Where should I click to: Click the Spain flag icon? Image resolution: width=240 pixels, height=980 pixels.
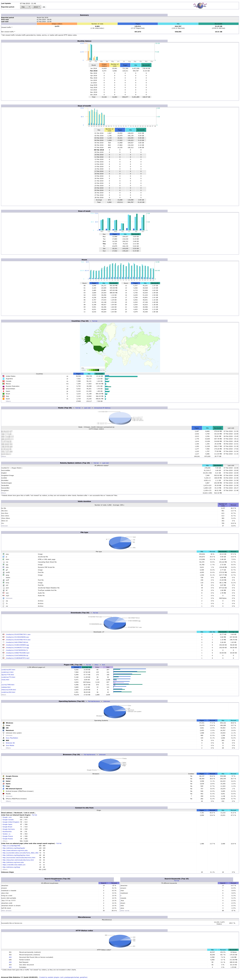point(3,399)
